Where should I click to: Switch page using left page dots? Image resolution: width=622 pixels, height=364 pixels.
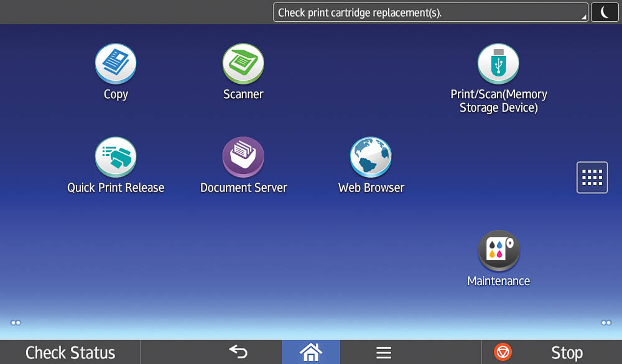[16, 323]
